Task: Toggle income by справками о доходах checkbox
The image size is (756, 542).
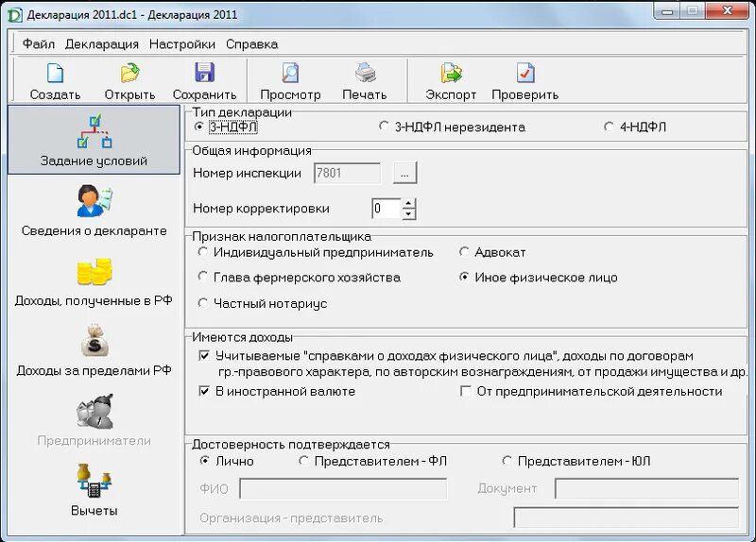Action: (204, 356)
